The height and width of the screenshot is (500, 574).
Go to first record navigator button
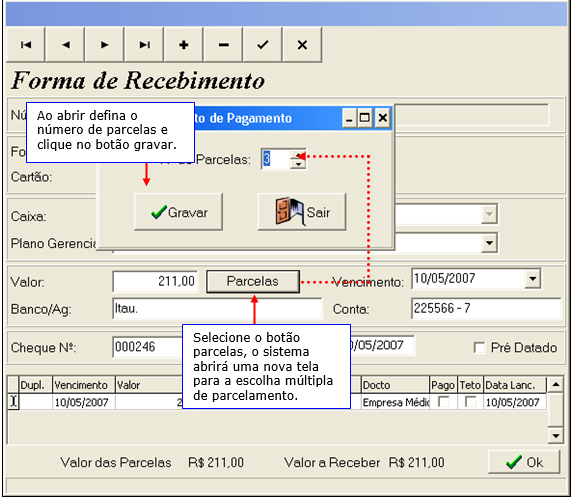click(26, 45)
